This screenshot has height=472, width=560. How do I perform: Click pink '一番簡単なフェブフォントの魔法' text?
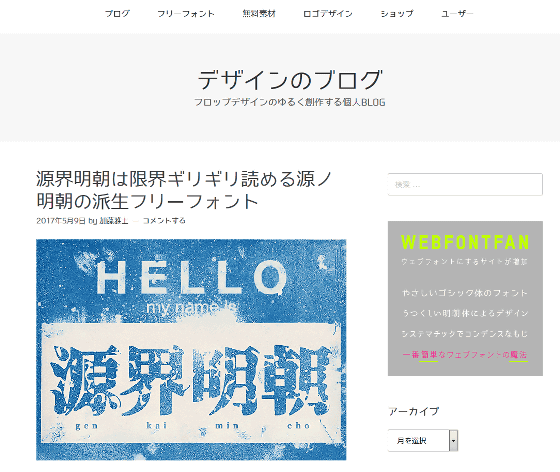(465, 355)
